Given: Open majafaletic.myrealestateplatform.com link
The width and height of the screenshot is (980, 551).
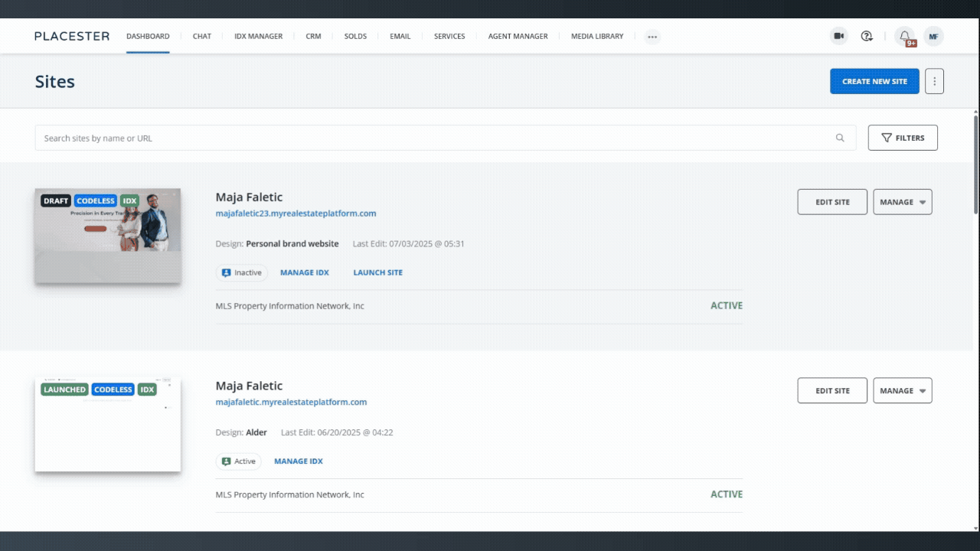Looking at the screenshot, I should click(x=291, y=402).
